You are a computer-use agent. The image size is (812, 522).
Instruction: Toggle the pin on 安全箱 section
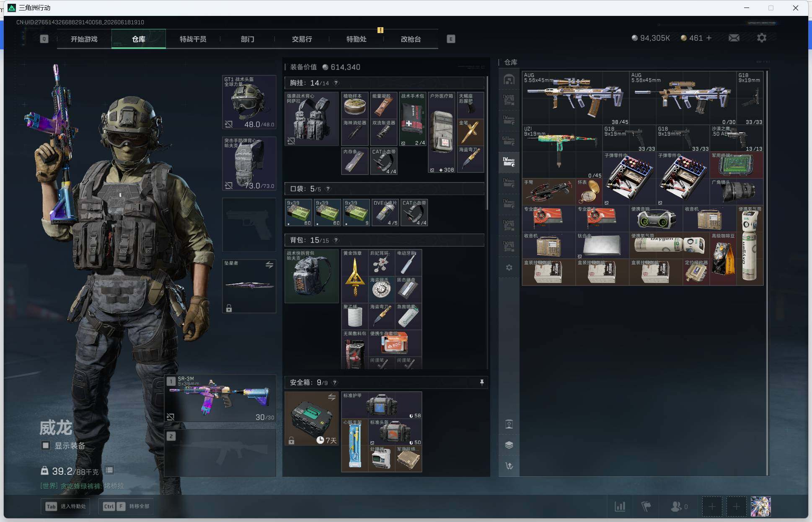[x=482, y=382]
